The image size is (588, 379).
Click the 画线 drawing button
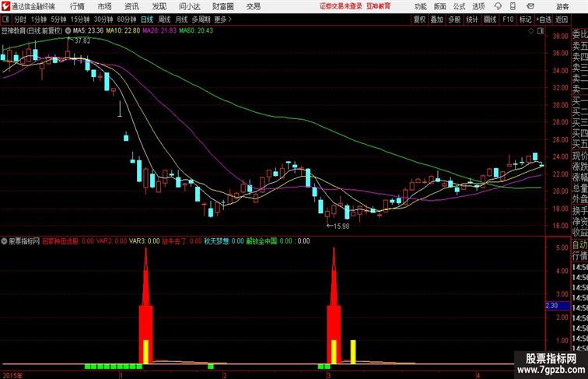point(490,19)
